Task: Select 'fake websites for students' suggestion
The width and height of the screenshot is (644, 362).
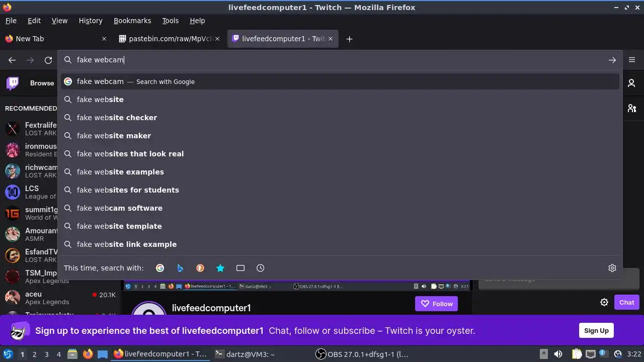Action: [x=340, y=190]
